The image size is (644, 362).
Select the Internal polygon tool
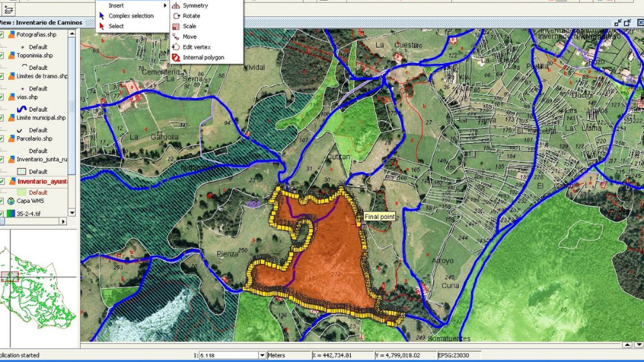[x=203, y=58]
